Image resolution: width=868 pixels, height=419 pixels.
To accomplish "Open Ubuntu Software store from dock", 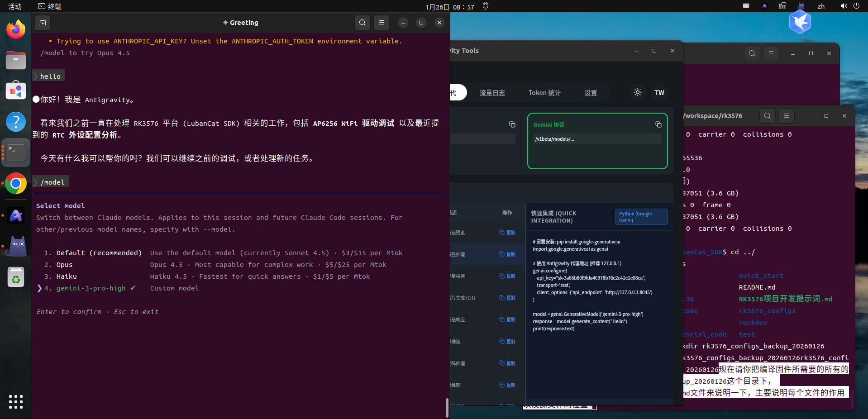I will (16, 90).
